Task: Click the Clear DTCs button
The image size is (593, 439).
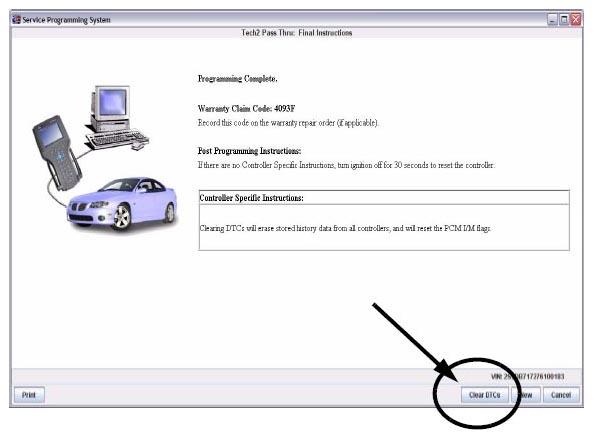Action: (x=484, y=395)
